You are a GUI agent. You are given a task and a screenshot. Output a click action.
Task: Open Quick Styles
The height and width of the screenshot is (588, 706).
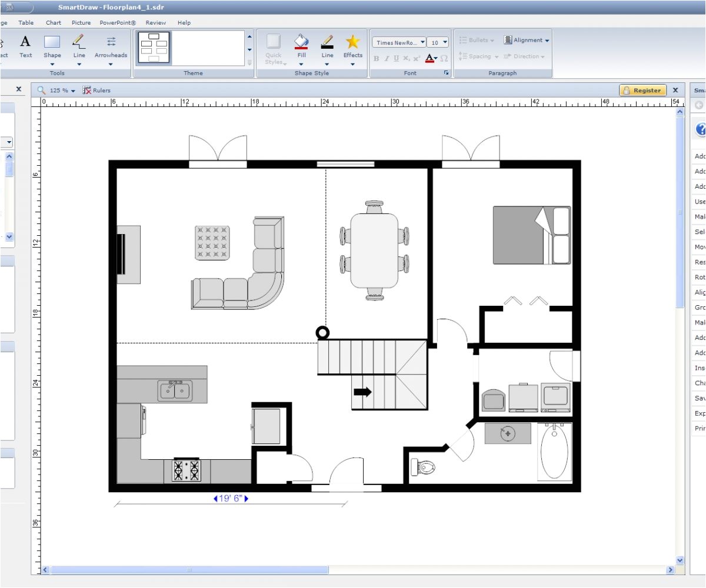click(273, 47)
